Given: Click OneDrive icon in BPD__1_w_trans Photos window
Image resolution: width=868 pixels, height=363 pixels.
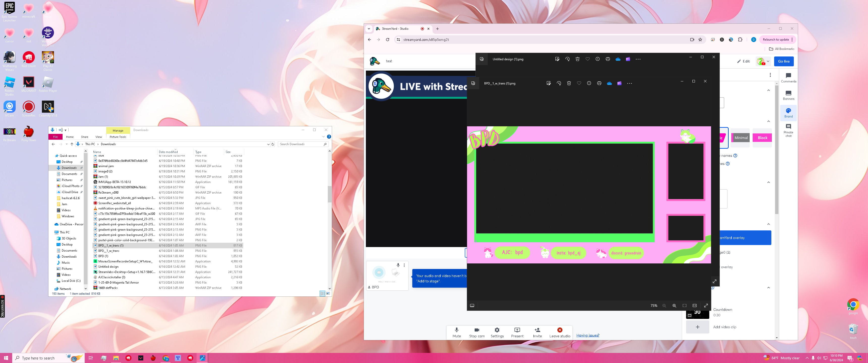Looking at the screenshot, I should point(609,83).
